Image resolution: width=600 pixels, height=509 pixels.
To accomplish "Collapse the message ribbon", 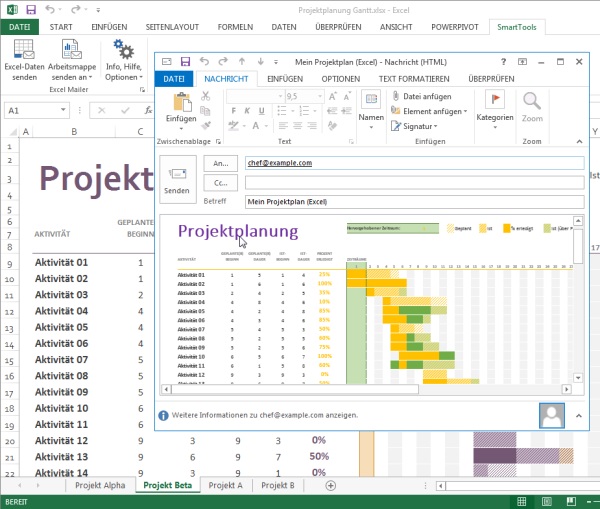I will [579, 142].
